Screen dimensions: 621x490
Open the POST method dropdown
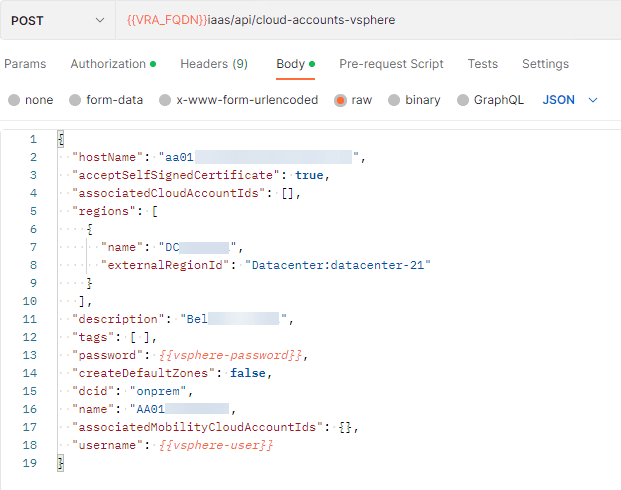[x=57, y=21]
